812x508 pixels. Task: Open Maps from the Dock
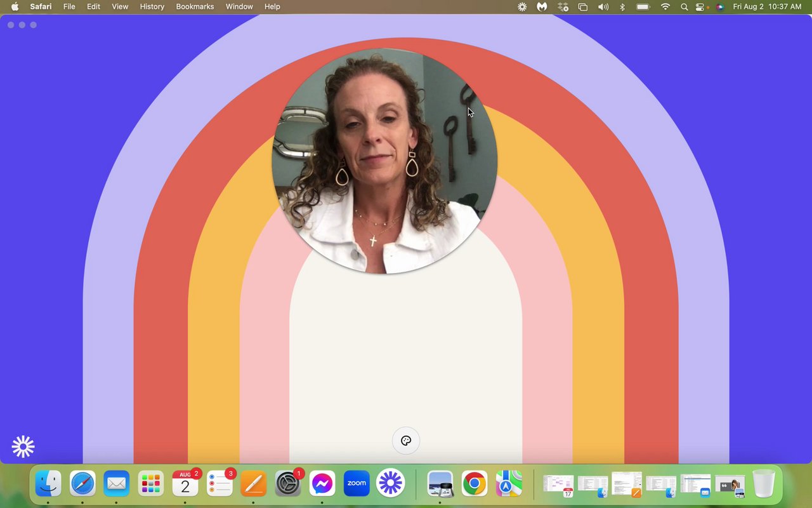tap(509, 484)
